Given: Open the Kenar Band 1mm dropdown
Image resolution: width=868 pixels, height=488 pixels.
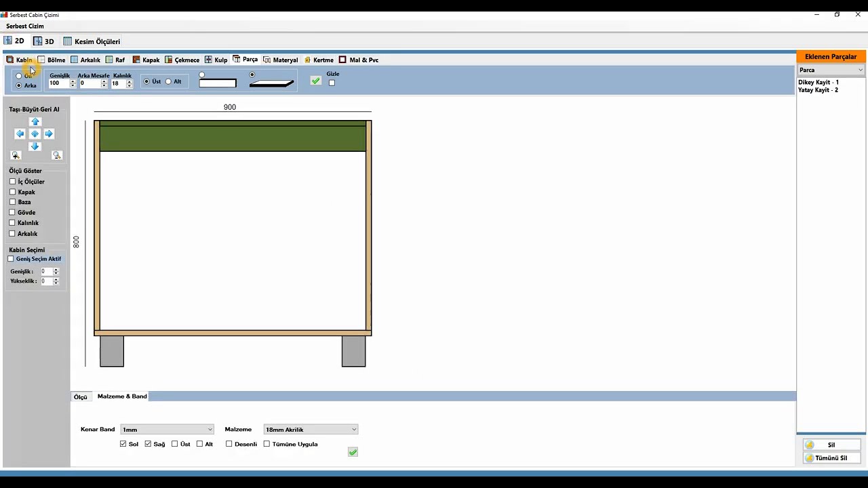Looking at the screenshot, I should coord(167,430).
